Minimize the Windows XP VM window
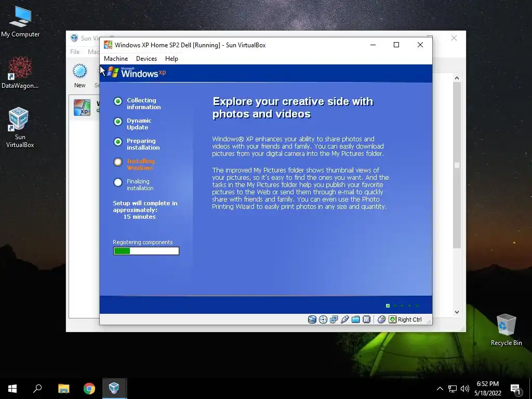Screen dimensions: 532x399 (373, 45)
